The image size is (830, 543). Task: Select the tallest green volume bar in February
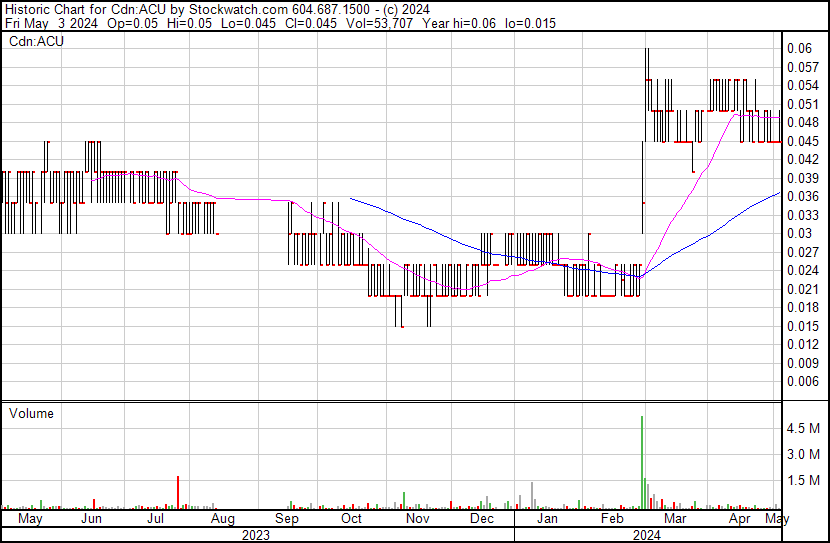coord(642,460)
